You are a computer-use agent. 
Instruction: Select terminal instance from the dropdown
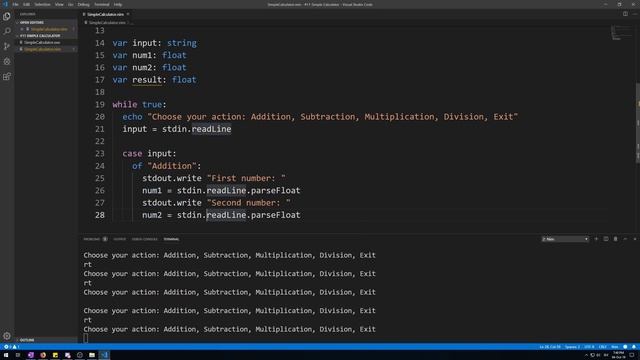point(565,239)
